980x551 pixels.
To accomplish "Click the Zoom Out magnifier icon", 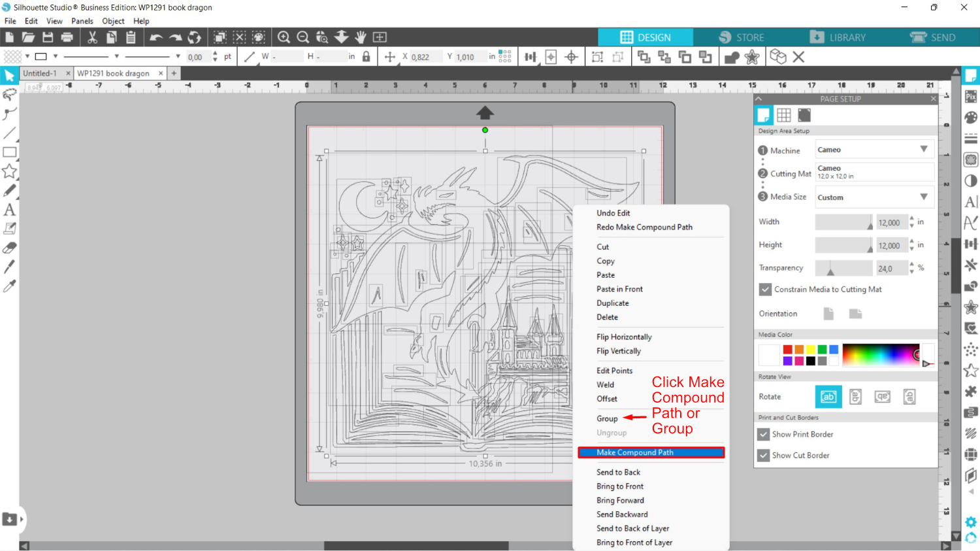I will pyautogui.click(x=302, y=37).
